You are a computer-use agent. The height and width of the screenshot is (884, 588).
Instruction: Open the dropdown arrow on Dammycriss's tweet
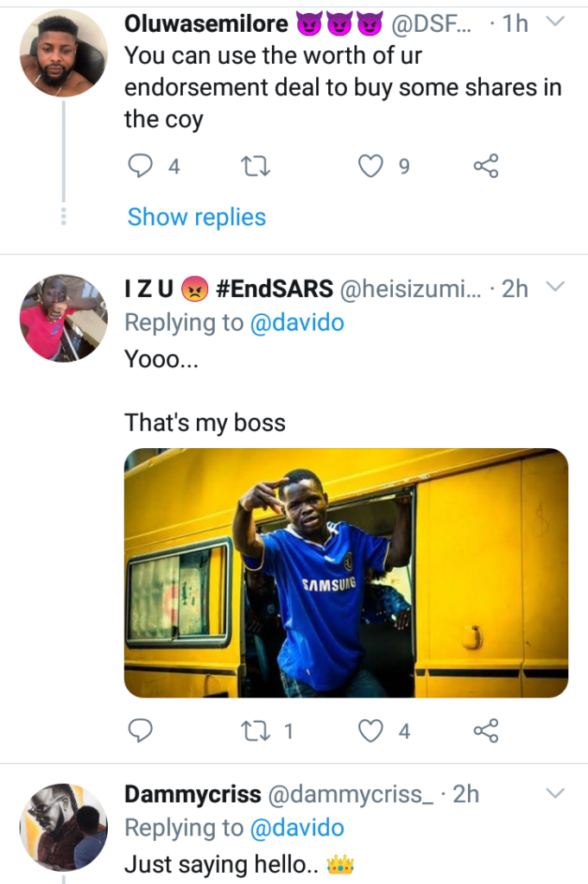pos(555,792)
